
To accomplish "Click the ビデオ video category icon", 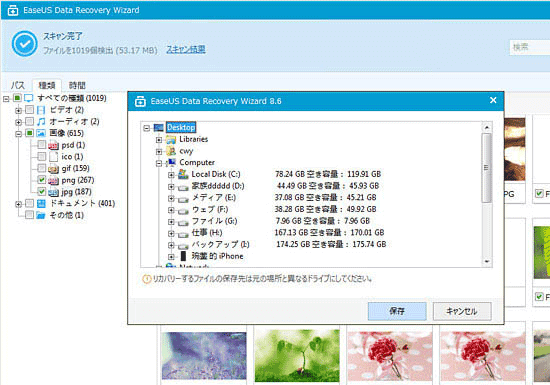I will (41, 110).
